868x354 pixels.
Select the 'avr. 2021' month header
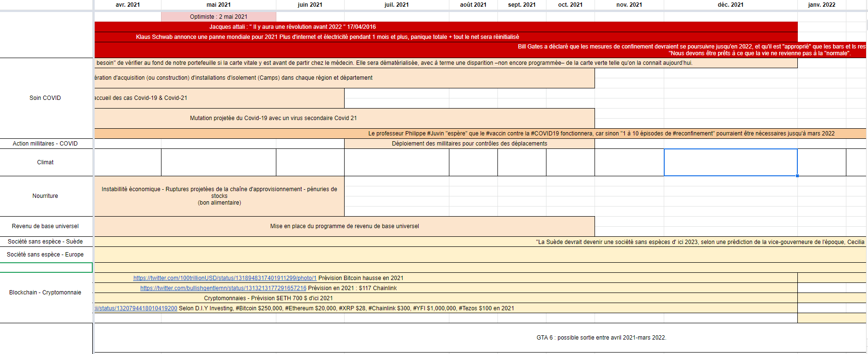click(x=128, y=5)
